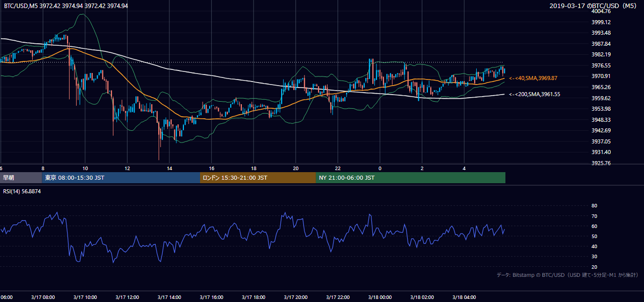This screenshot has height=302, width=644.
Task: Click the 3999.12 price axis value
Action: tap(601, 22)
